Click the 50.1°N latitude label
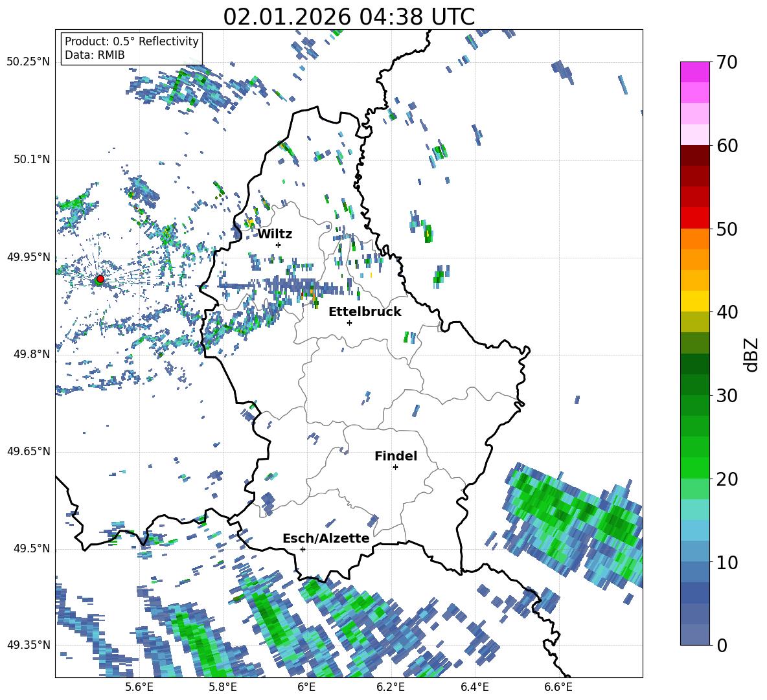 [31, 159]
